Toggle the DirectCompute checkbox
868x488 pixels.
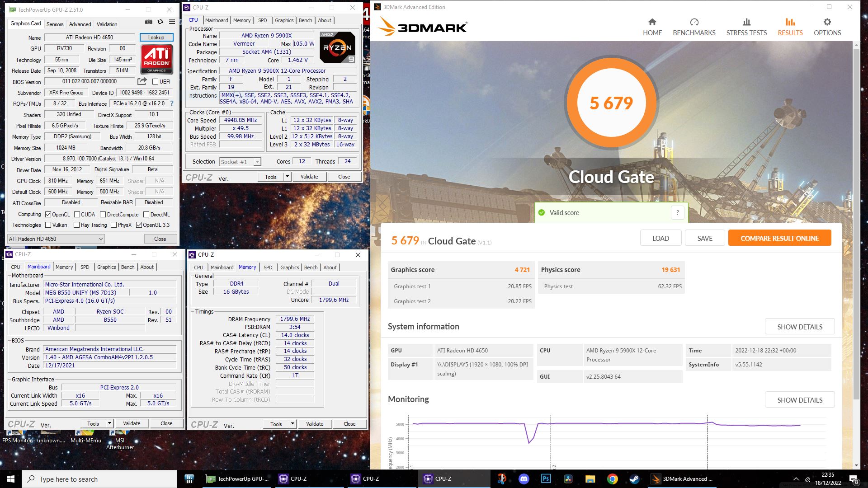click(x=103, y=215)
